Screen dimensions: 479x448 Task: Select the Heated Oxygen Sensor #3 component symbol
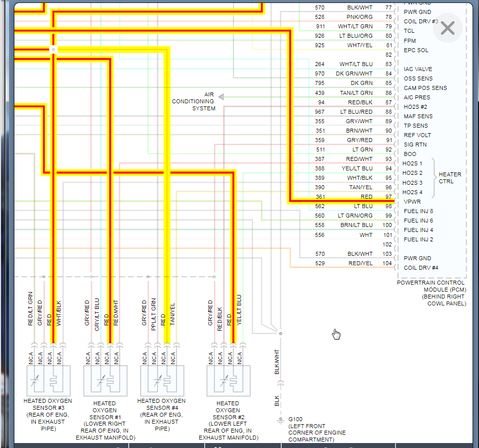49,381
